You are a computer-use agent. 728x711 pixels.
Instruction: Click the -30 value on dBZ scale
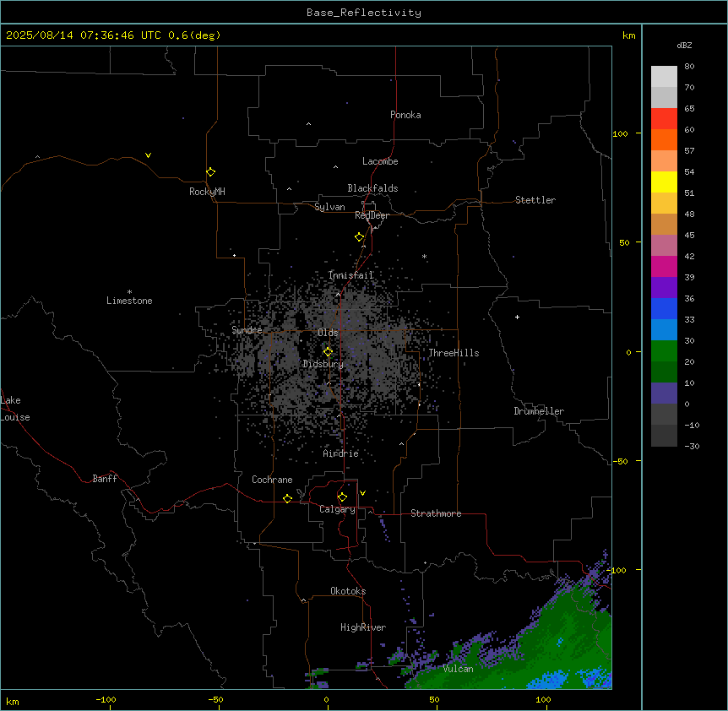click(692, 446)
